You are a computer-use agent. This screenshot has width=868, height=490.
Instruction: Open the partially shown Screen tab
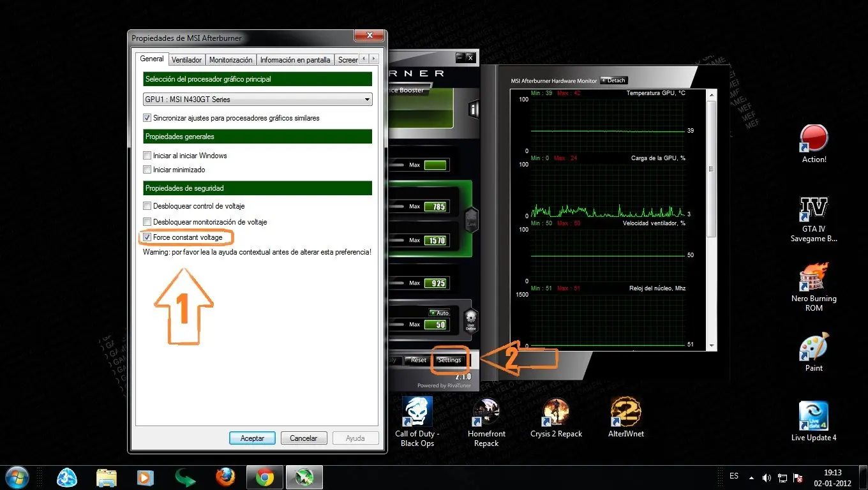pyautogui.click(x=347, y=59)
